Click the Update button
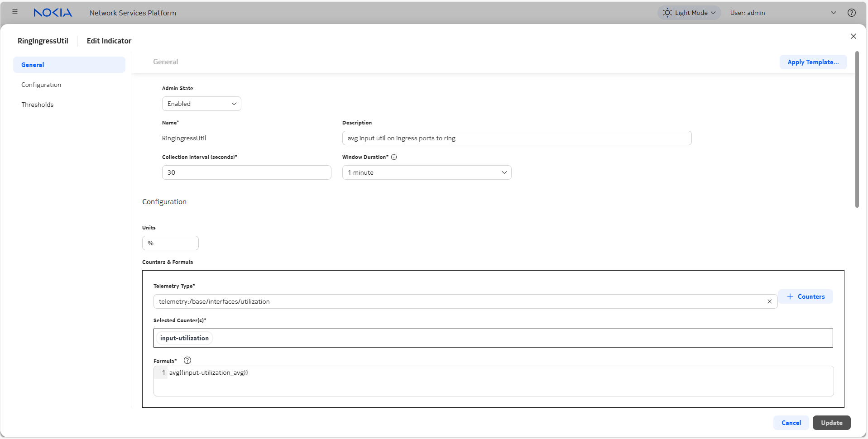Viewport: 868px width, 439px height. 831,423
